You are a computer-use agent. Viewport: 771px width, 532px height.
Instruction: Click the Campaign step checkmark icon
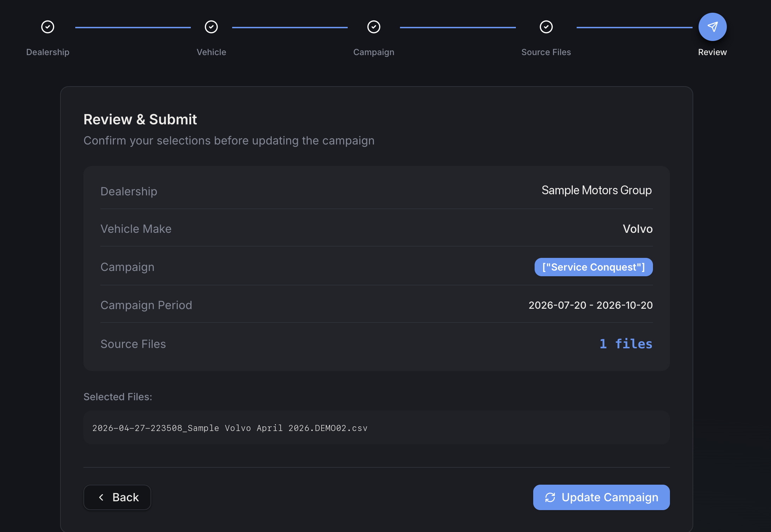[x=374, y=27]
